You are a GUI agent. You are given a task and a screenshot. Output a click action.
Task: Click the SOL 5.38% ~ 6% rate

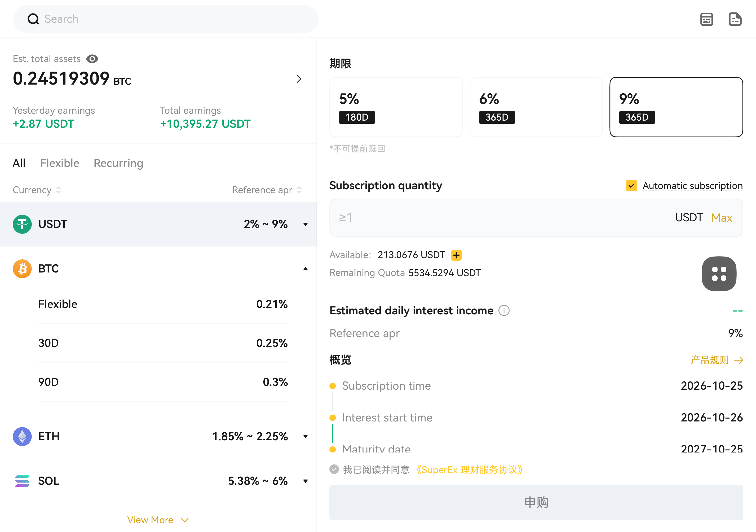click(258, 481)
